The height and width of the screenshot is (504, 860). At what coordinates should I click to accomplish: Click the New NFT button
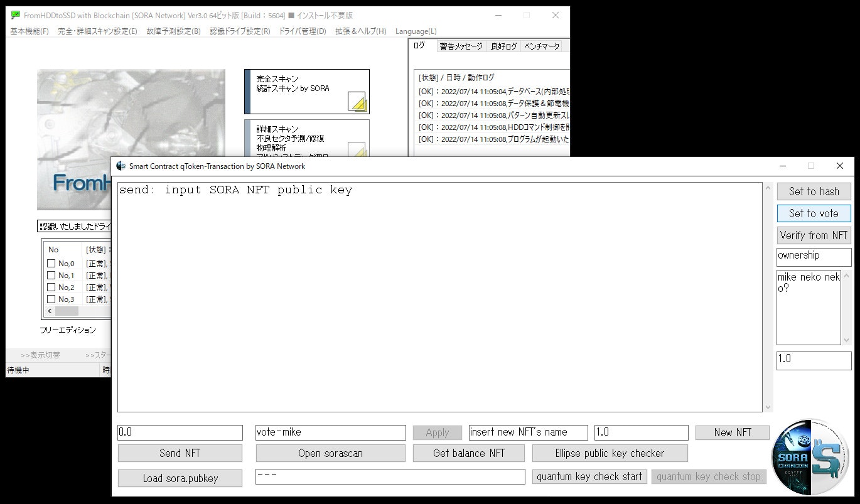click(x=733, y=432)
